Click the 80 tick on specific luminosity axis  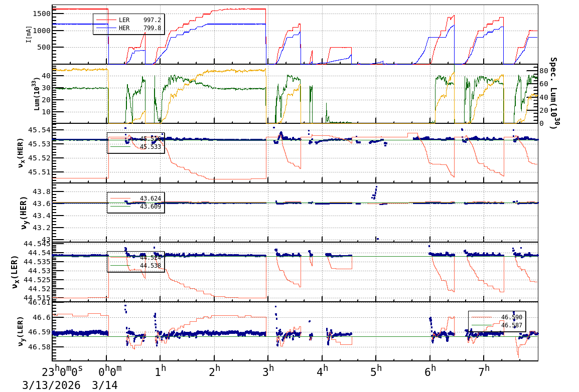tap(543, 71)
